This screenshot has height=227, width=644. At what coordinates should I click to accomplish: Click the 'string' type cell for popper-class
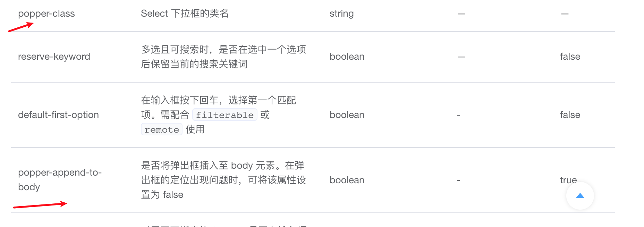click(341, 13)
